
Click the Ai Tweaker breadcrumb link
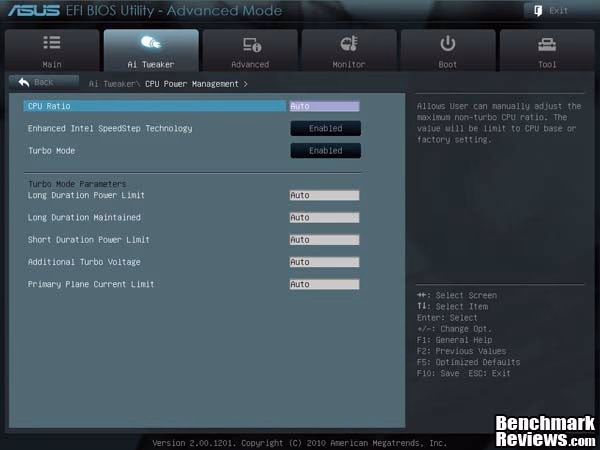[113, 84]
